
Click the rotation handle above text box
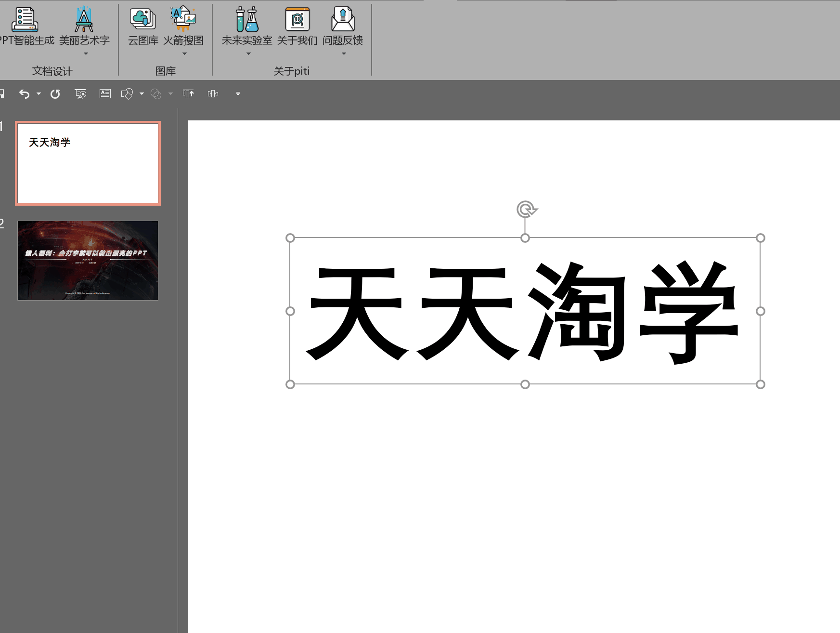point(526,210)
